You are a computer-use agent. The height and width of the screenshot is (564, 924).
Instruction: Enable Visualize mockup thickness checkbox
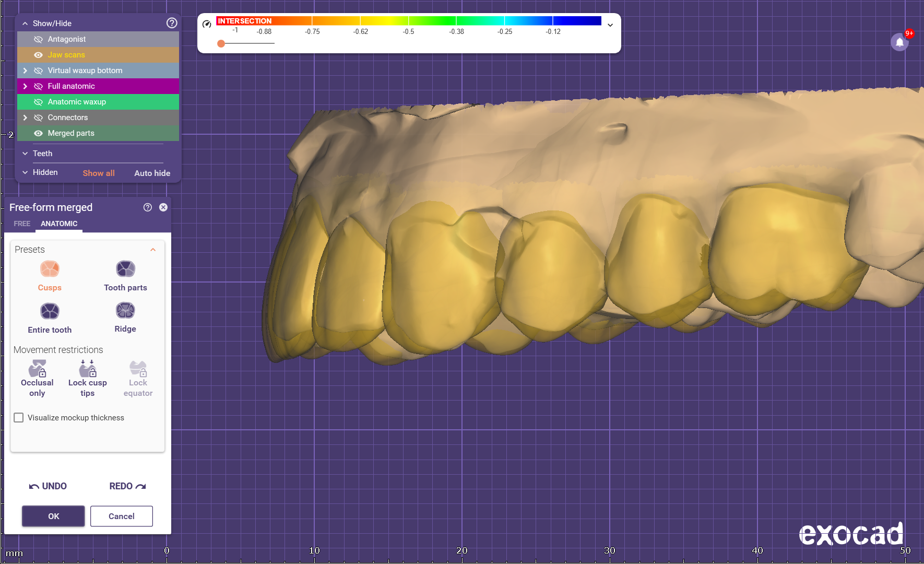pos(19,418)
